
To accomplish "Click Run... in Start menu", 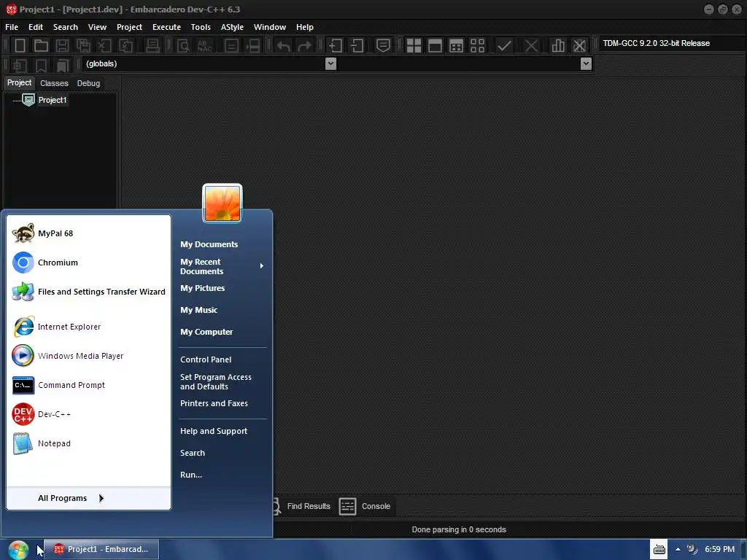I will pyautogui.click(x=191, y=475).
